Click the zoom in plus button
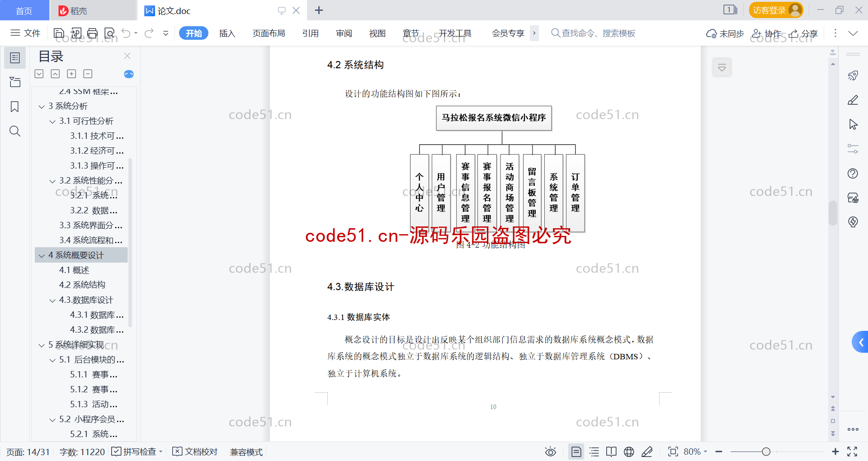The width and height of the screenshot is (868, 461). (835, 452)
